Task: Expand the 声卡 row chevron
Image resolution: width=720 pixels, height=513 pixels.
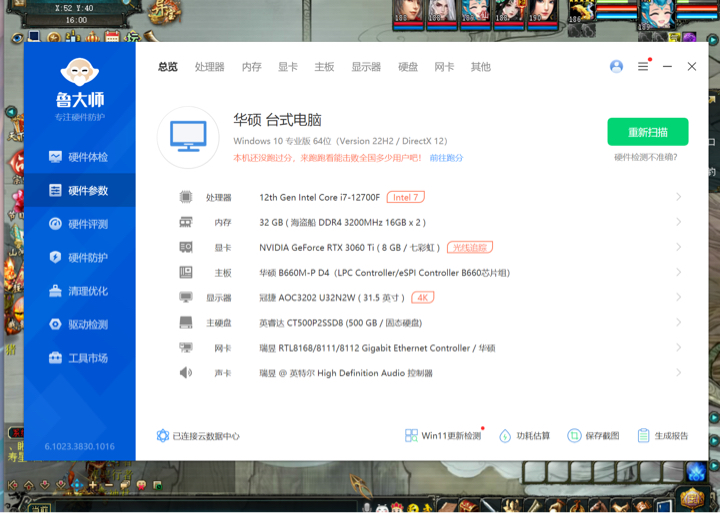Action: click(678, 372)
